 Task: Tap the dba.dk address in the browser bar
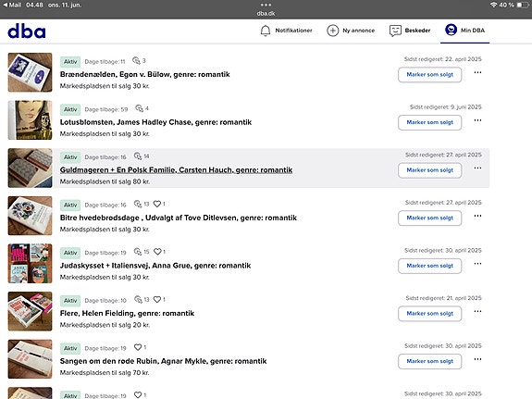266,14
